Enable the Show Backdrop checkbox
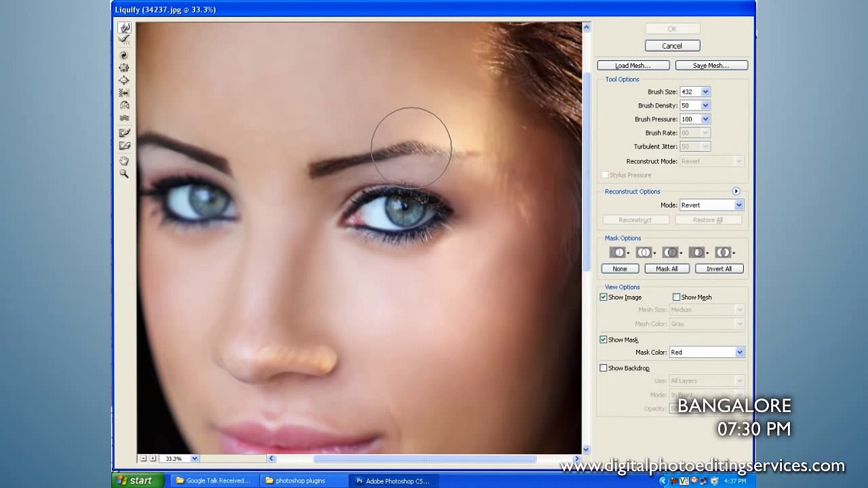 604,368
